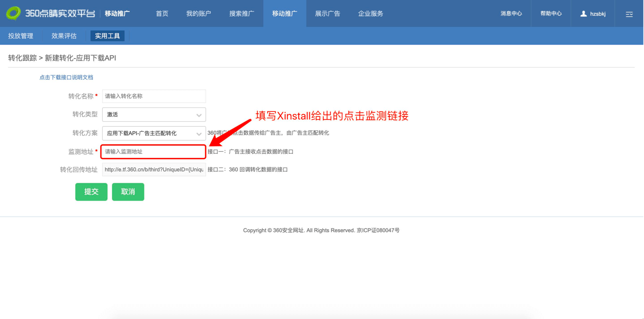Click the 移动推广 label next to logo

pos(117,14)
